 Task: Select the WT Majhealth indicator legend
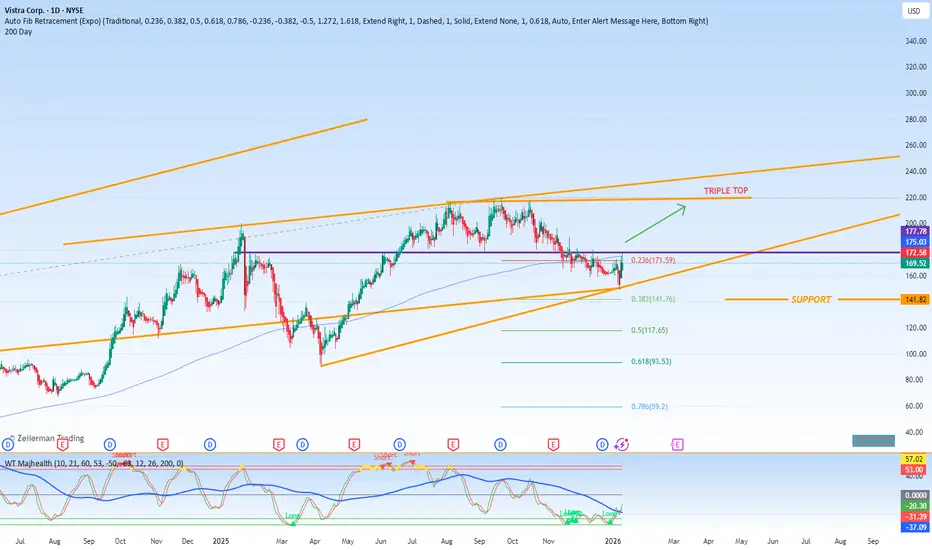[x=94, y=463]
